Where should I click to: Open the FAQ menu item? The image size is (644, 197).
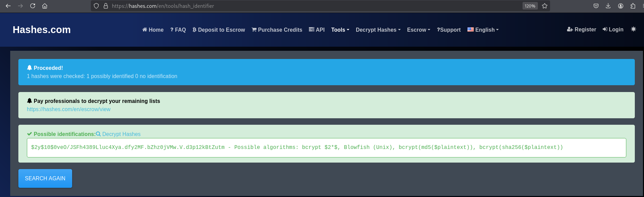(178, 30)
